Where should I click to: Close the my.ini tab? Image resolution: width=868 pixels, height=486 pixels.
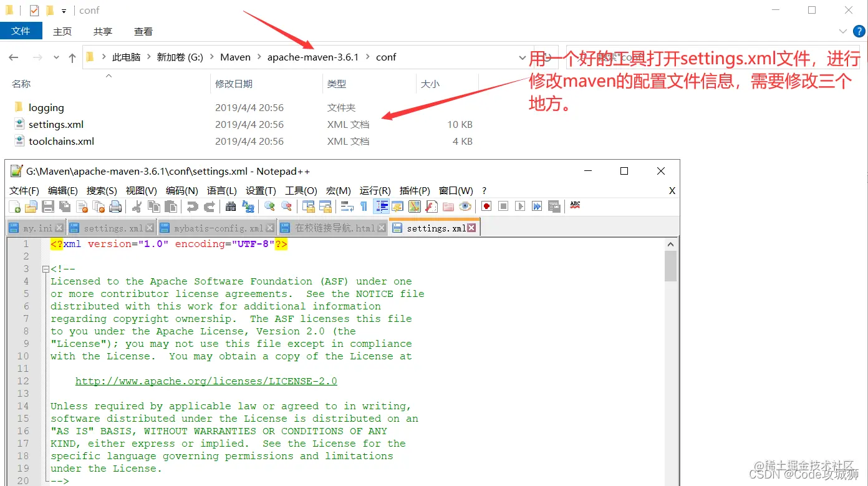click(59, 228)
